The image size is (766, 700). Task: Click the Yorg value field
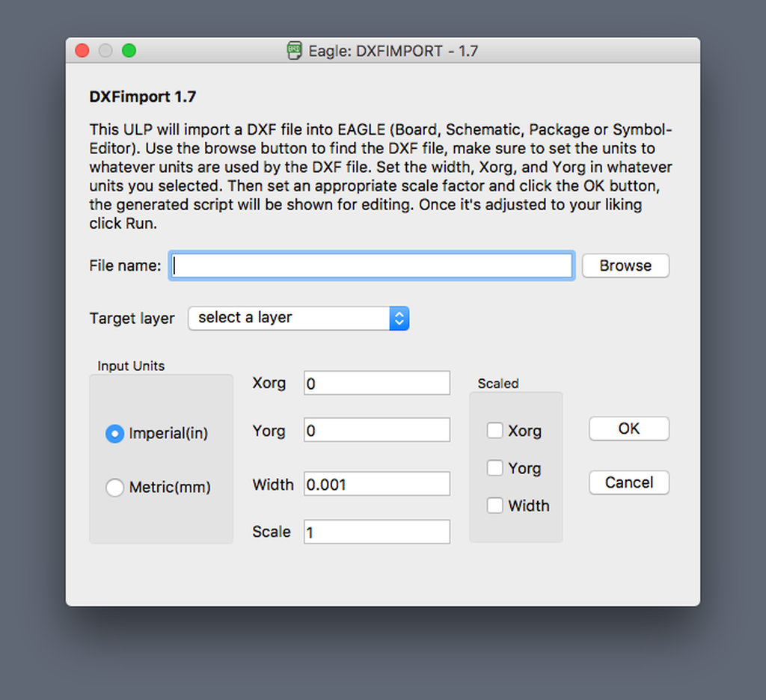(377, 430)
